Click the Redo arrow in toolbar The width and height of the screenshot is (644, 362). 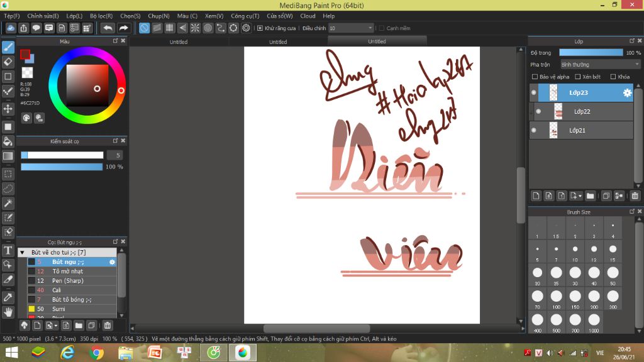pyautogui.click(x=123, y=28)
